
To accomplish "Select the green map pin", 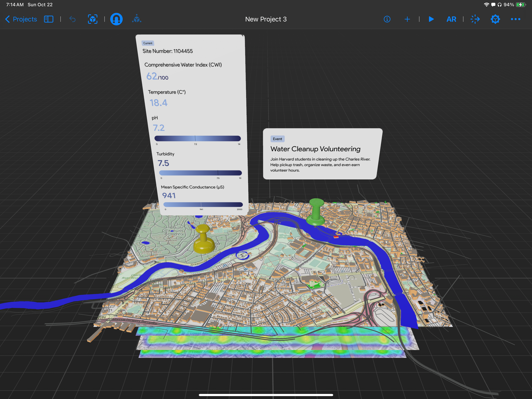I will tap(316, 211).
